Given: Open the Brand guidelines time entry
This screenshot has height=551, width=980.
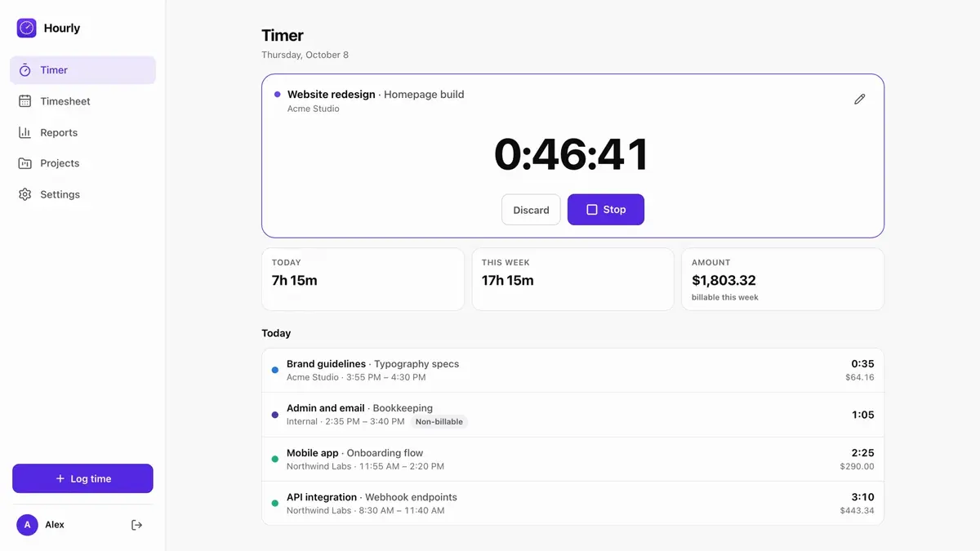Looking at the screenshot, I should click(x=572, y=371).
